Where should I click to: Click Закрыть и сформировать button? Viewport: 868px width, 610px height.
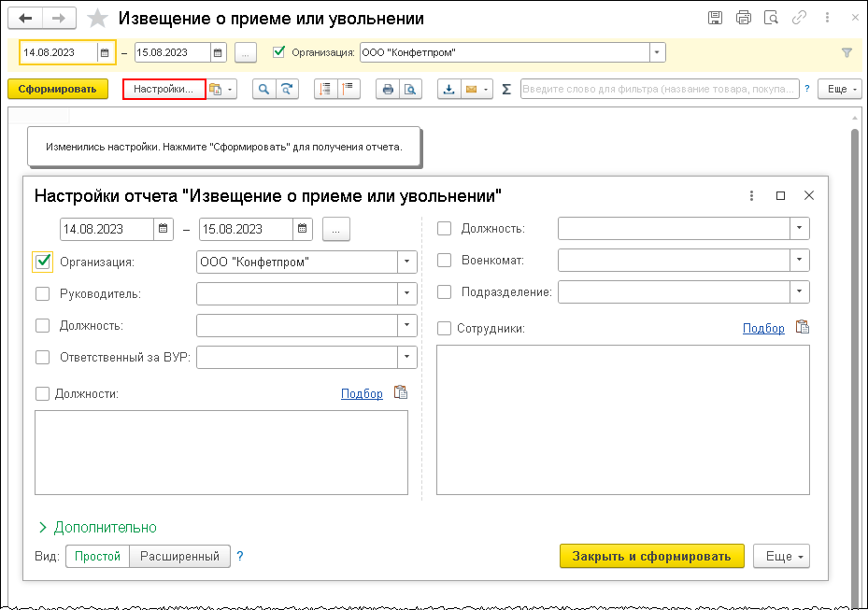coord(651,556)
